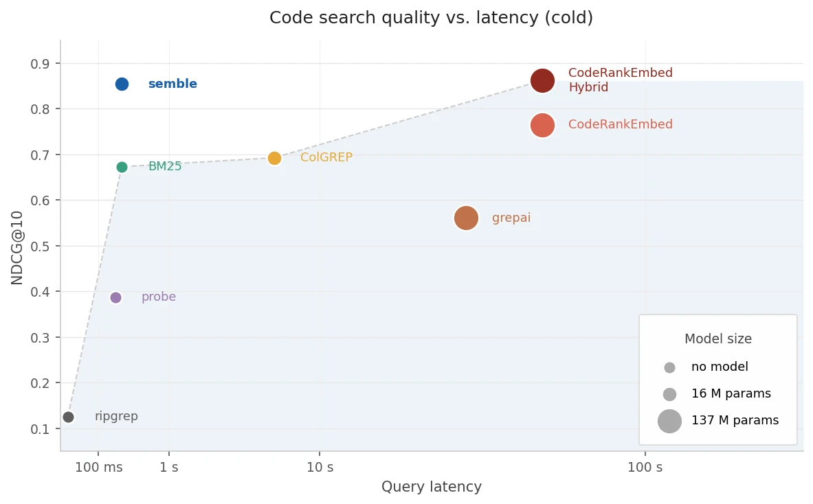The height and width of the screenshot is (504, 813).
Task: Select the gray ripgrep data point
Action: [x=69, y=417]
